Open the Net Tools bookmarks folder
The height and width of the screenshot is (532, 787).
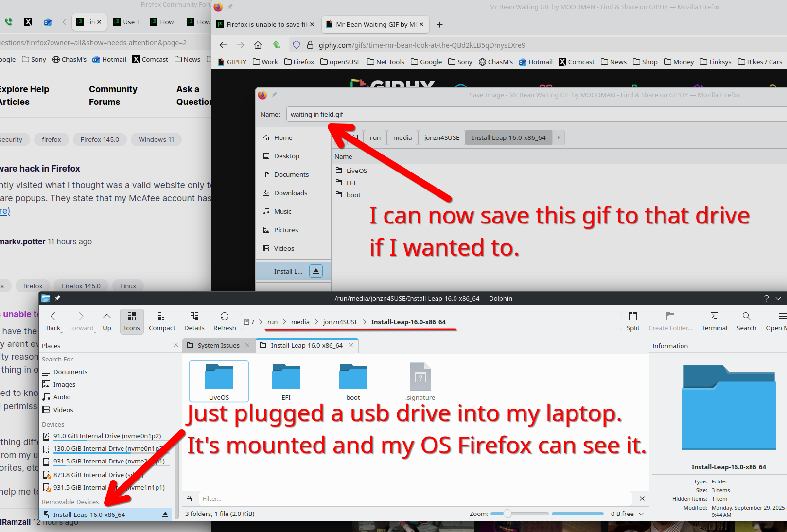pos(386,62)
